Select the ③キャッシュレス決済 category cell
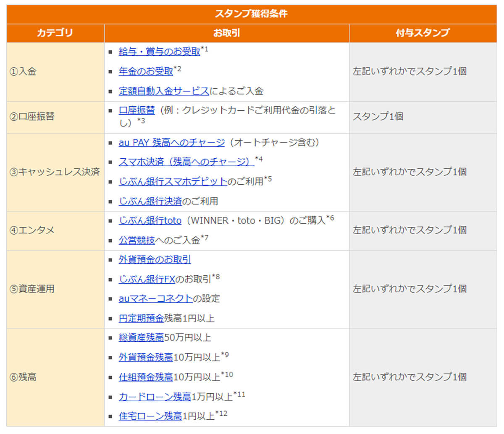The image size is (504, 434). pyautogui.click(x=55, y=173)
